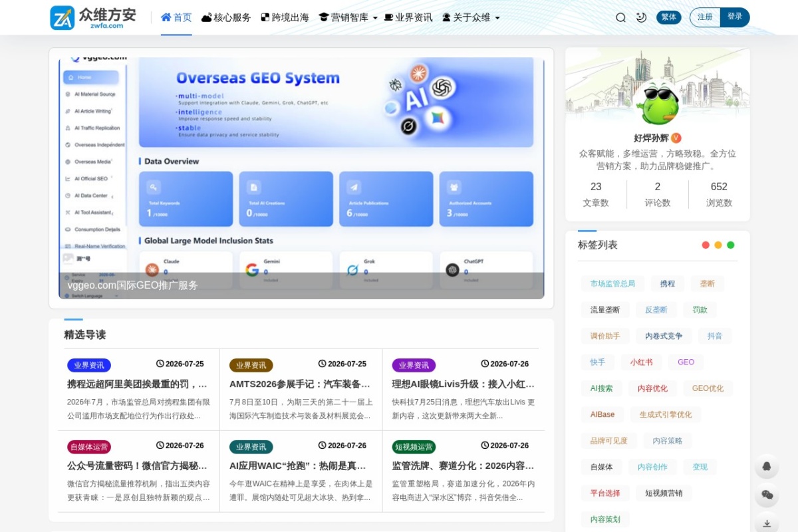Click the 短视频运营 category badge
Viewport: 798px width, 532px height.
(414, 447)
